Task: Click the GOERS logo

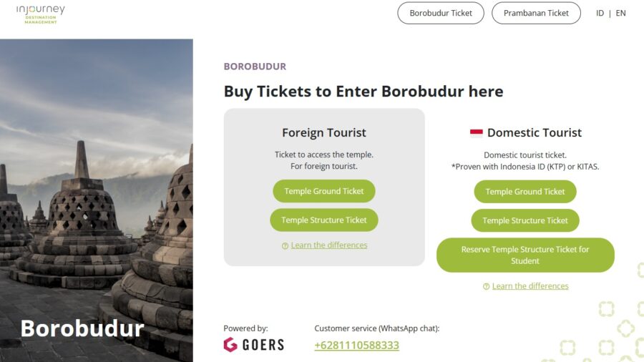Action: [x=254, y=345]
